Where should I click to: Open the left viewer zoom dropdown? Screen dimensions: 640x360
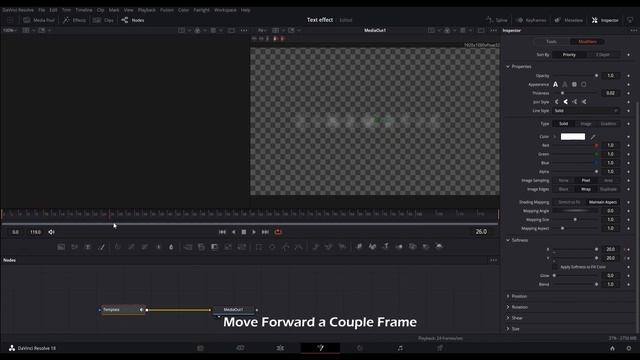click(10, 30)
